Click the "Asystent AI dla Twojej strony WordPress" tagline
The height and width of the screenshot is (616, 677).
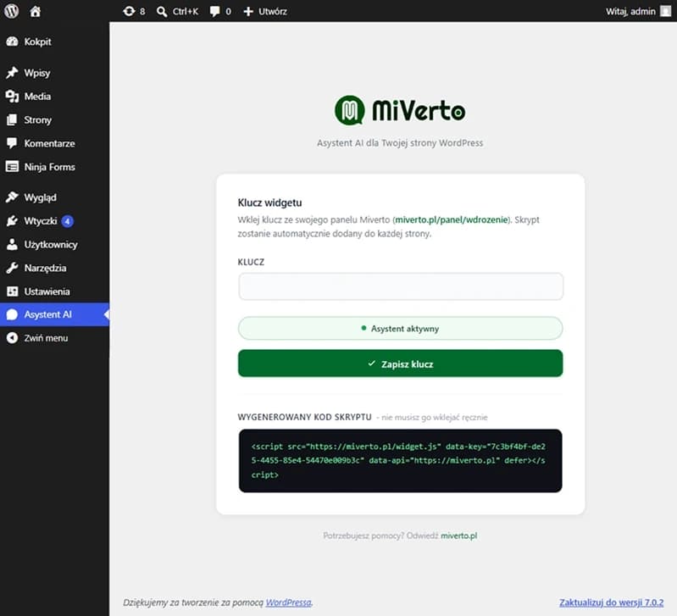pos(400,143)
